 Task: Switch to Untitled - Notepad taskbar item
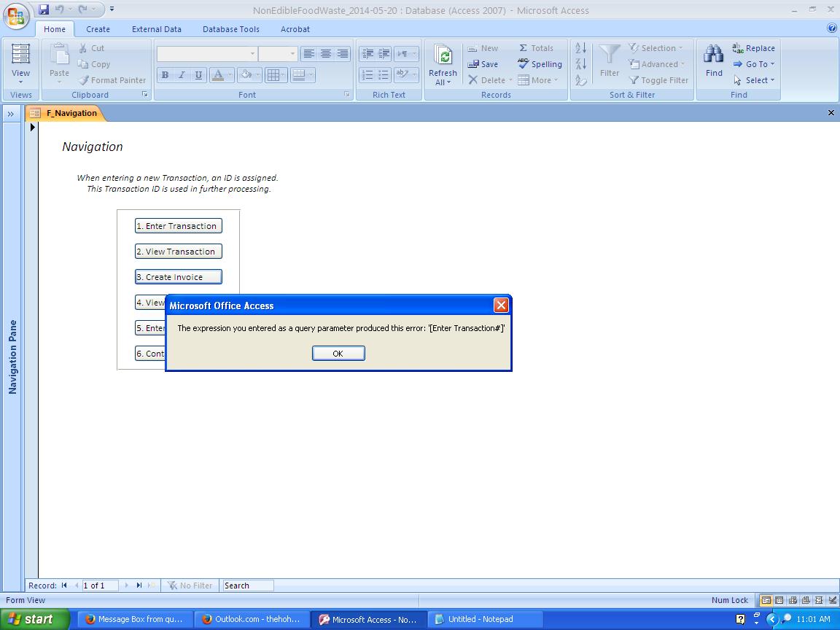pos(485,619)
